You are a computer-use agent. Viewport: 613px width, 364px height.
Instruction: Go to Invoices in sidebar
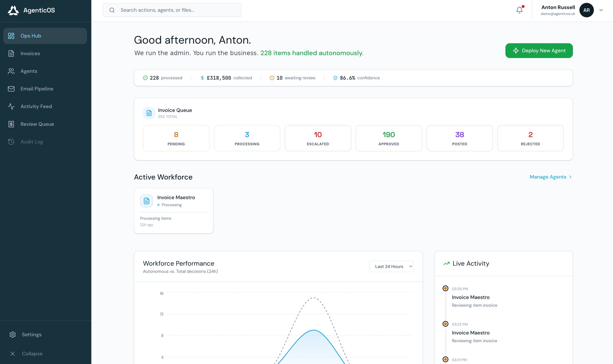(45, 54)
